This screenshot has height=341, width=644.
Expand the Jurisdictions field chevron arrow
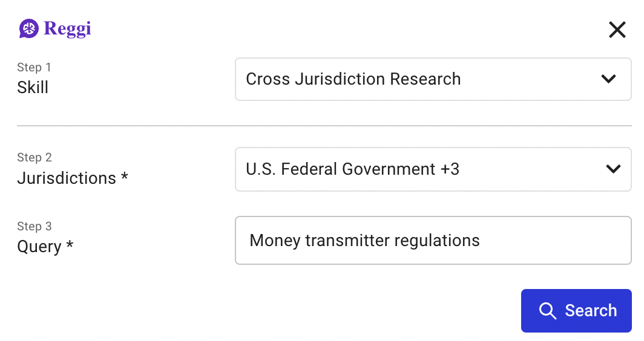tap(613, 169)
